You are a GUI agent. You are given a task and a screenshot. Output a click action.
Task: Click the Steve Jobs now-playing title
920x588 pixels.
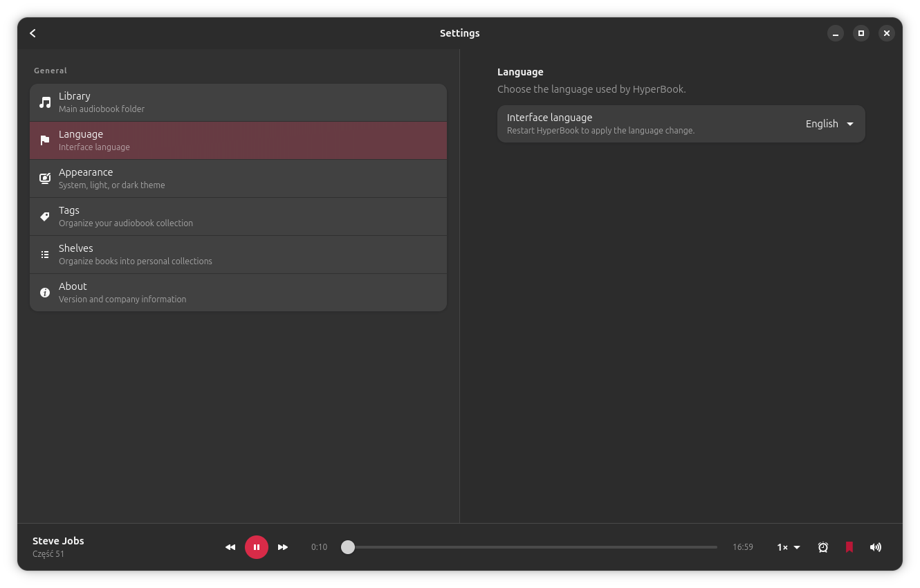click(x=58, y=541)
